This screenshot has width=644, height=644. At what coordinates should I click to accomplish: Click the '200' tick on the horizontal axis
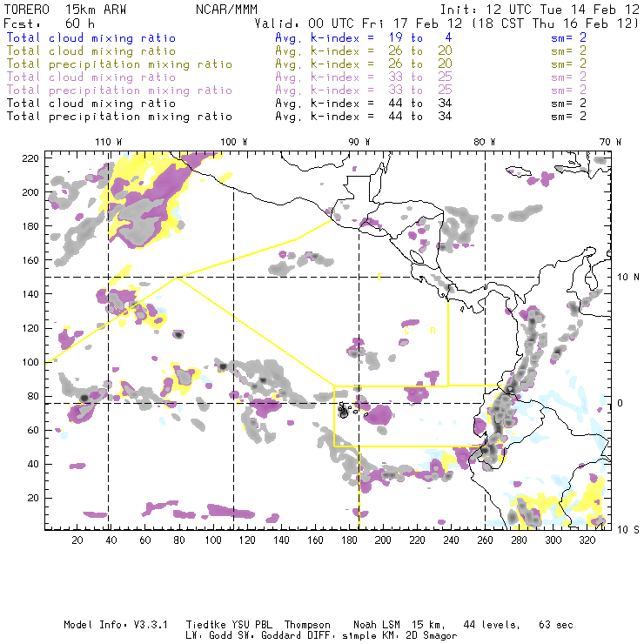[383, 540]
